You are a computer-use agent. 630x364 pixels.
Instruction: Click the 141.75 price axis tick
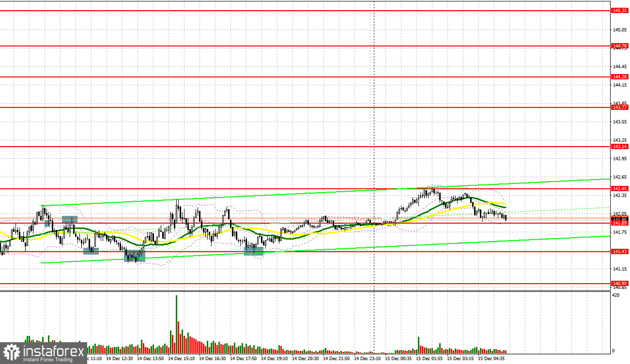point(619,232)
